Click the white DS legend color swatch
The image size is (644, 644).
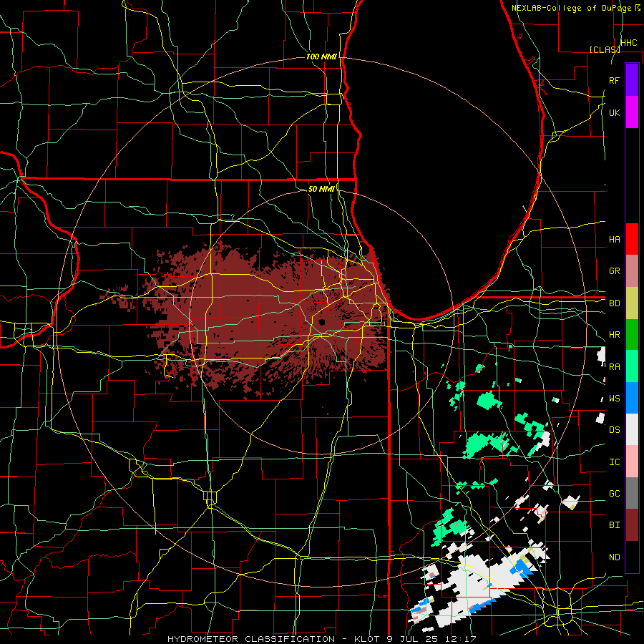pyautogui.click(x=632, y=429)
